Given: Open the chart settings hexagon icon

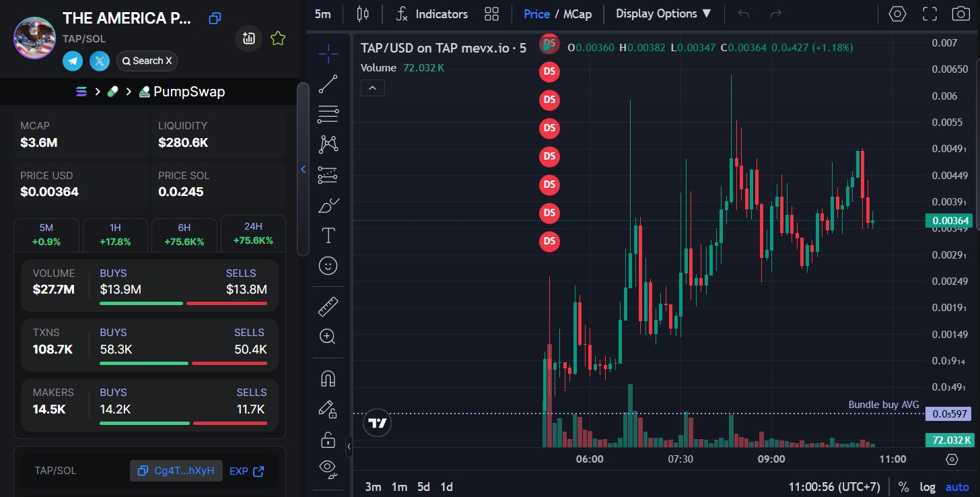Looking at the screenshot, I should [x=897, y=13].
